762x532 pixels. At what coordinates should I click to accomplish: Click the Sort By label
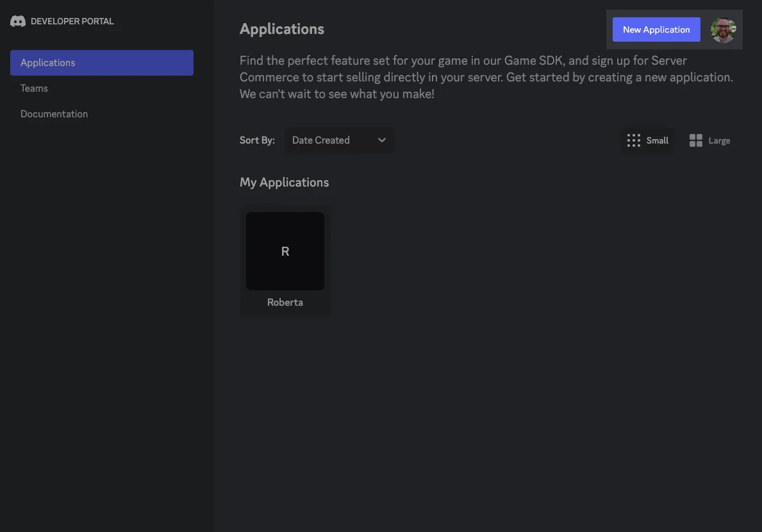pyautogui.click(x=257, y=140)
